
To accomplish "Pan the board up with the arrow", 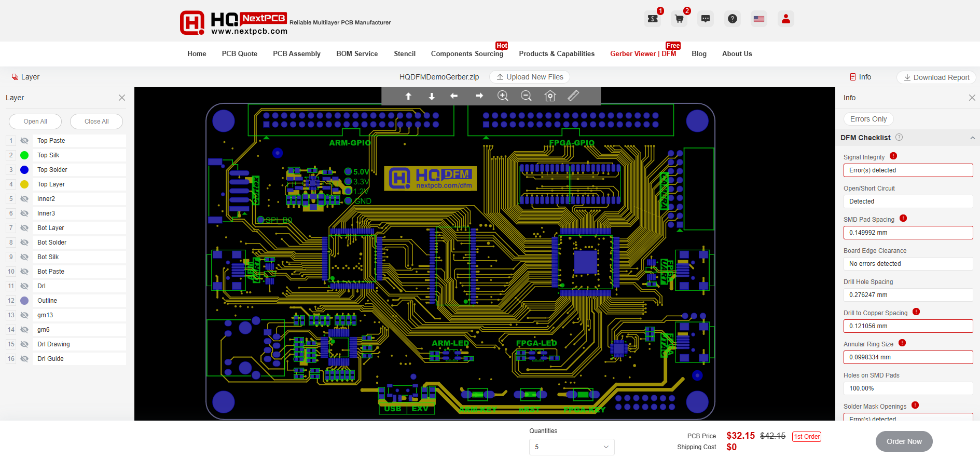I will coord(408,96).
